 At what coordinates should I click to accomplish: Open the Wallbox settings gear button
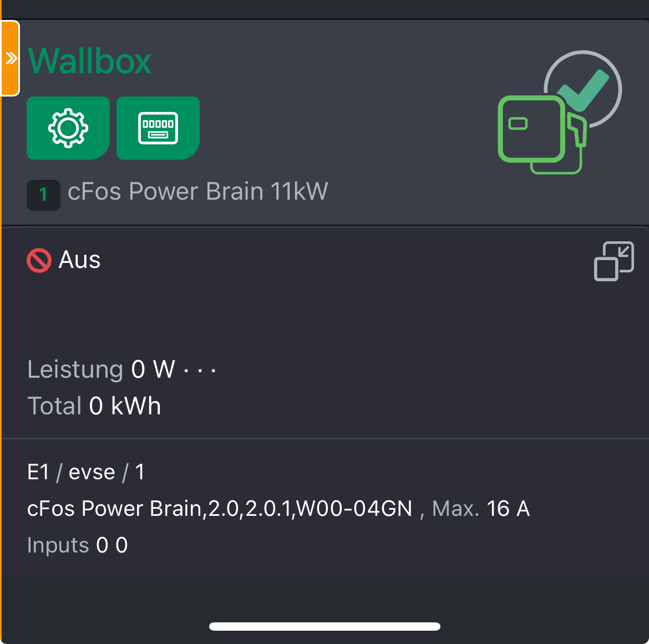click(68, 128)
